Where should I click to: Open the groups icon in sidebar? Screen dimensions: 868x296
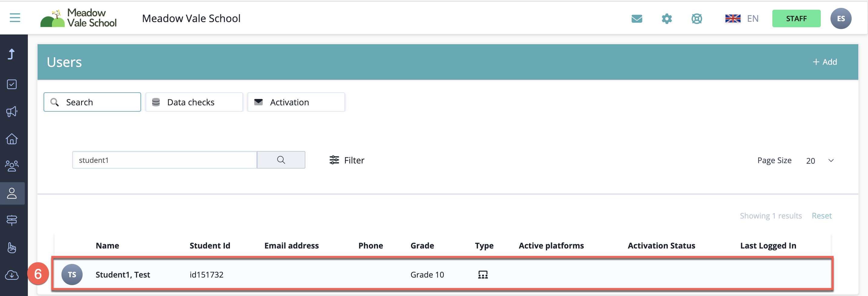[x=12, y=166]
